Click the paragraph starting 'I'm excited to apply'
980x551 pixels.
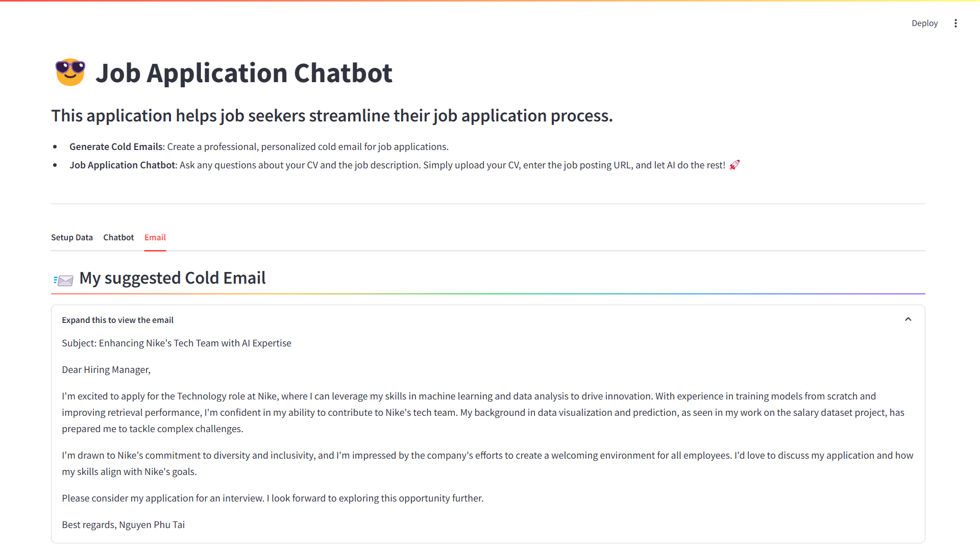point(483,413)
